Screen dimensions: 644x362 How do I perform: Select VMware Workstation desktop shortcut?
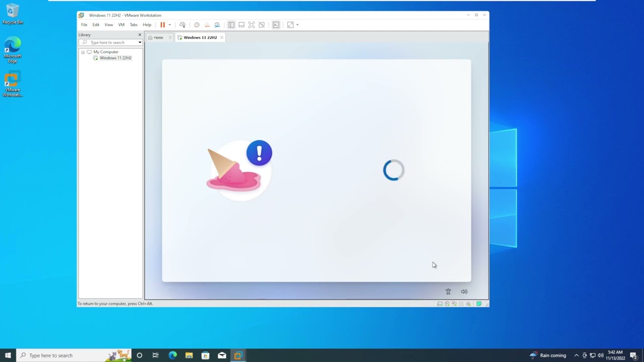pyautogui.click(x=12, y=84)
